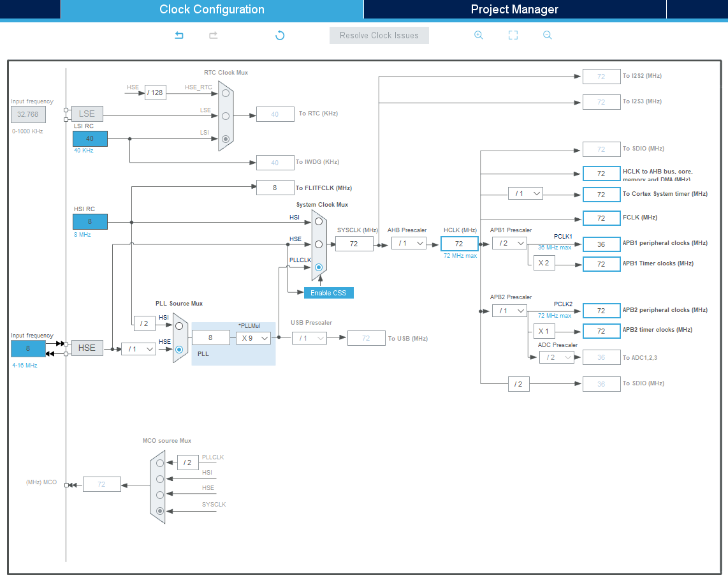Screen dimensions: 728x578
Task: Switch to the Project Manager tab
Action: pos(514,10)
